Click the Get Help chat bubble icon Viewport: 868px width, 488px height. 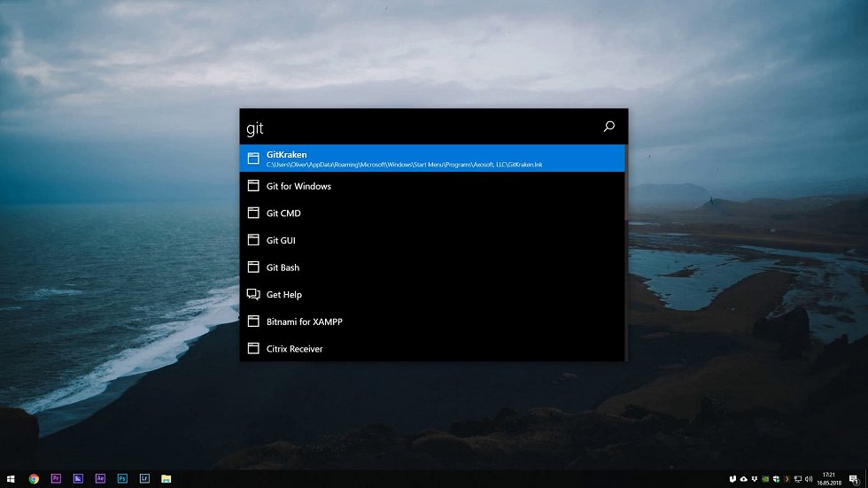click(253, 294)
